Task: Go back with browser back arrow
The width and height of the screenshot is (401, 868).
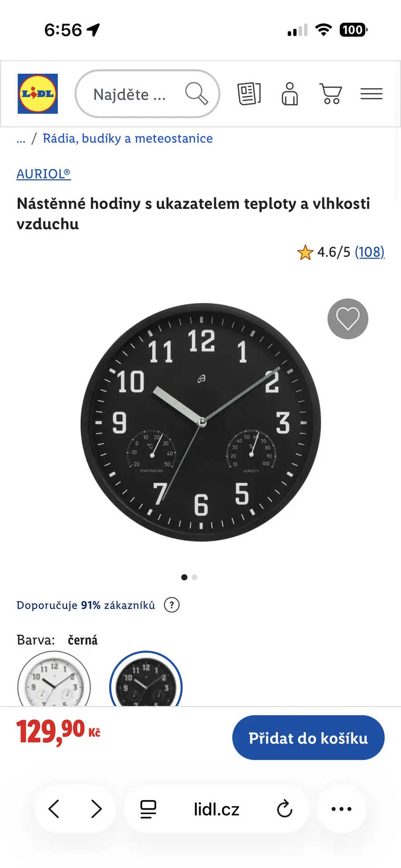Action: 54,809
